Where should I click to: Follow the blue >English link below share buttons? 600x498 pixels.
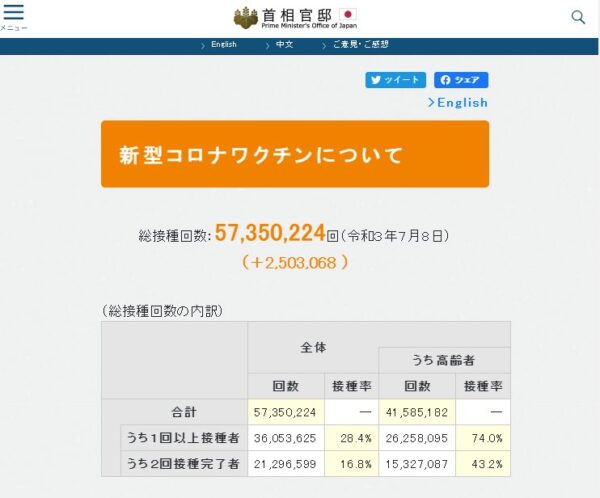click(458, 102)
